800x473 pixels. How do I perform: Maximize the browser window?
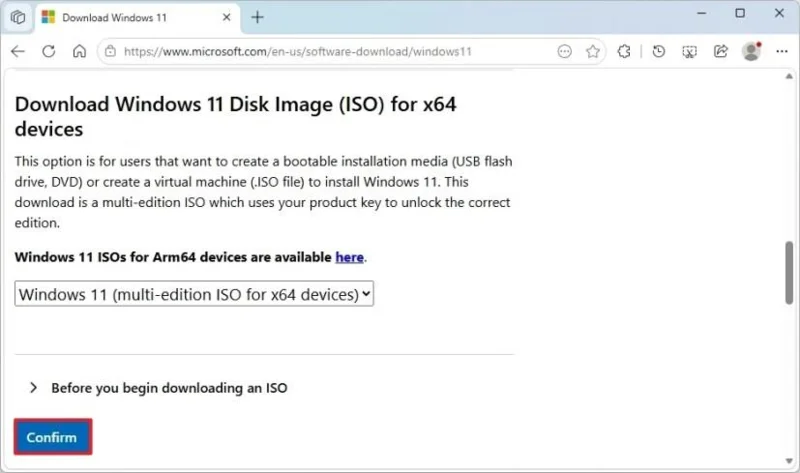click(740, 13)
